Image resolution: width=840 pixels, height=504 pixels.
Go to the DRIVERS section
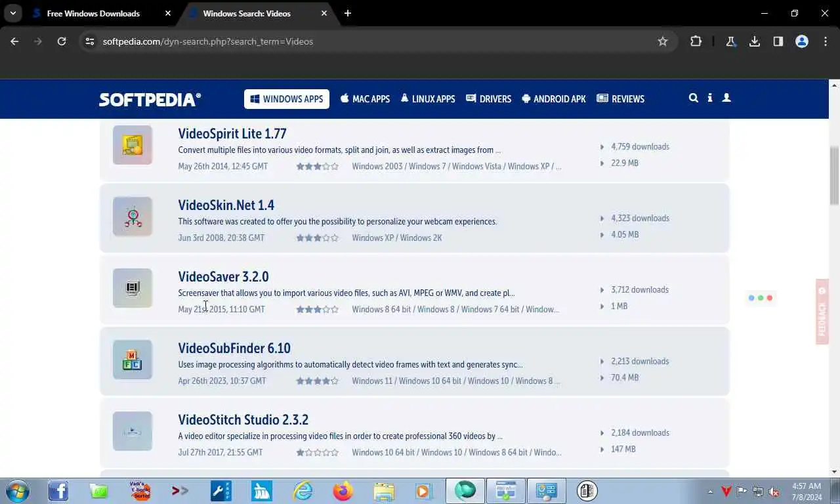point(488,99)
